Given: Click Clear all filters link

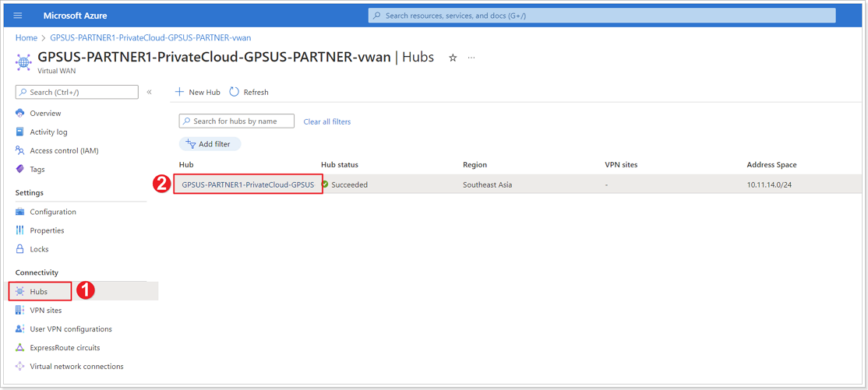Looking at the screenshot, I should [327, 121].
